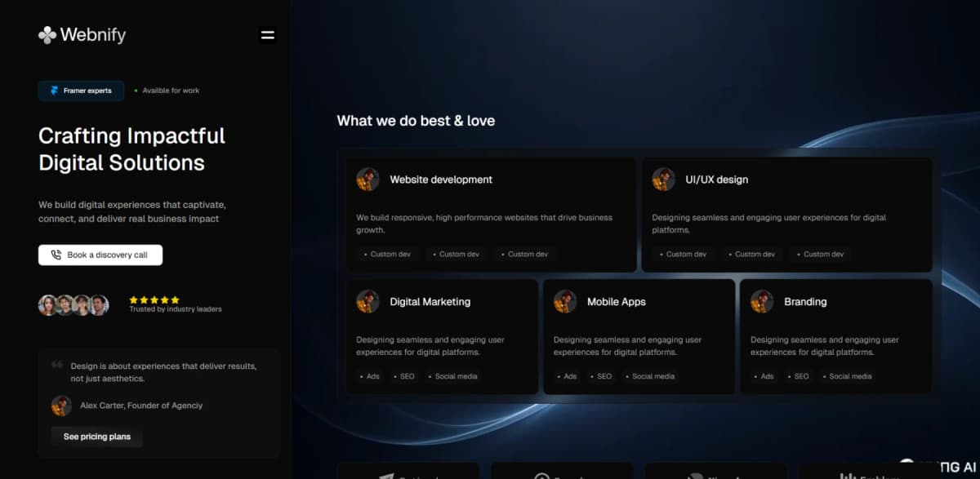Select the UI/UX design heading

[717, 180]
